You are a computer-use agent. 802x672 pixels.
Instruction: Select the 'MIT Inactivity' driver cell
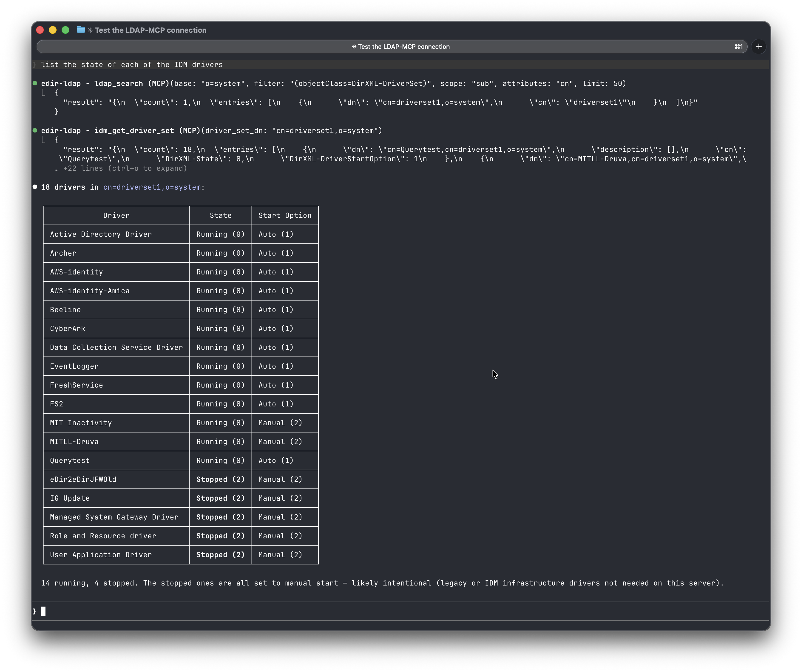116,423
